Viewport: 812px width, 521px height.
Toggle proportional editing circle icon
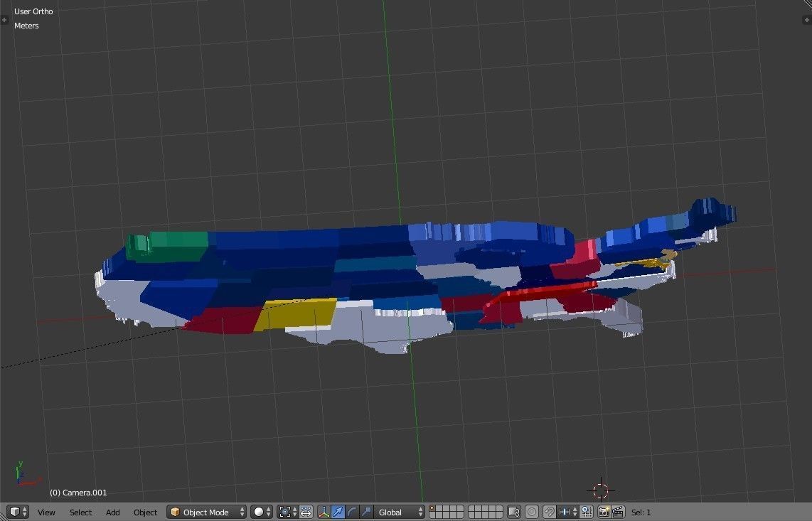click(532, 512)
